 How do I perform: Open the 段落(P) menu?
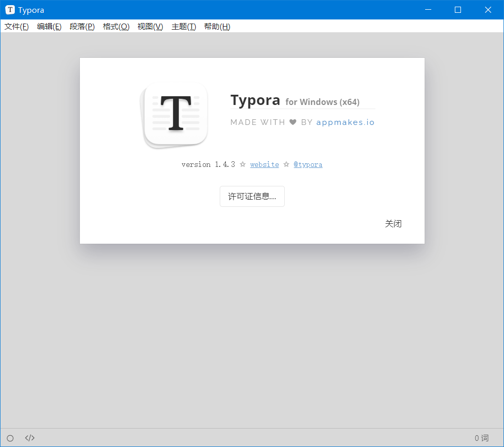82,26
